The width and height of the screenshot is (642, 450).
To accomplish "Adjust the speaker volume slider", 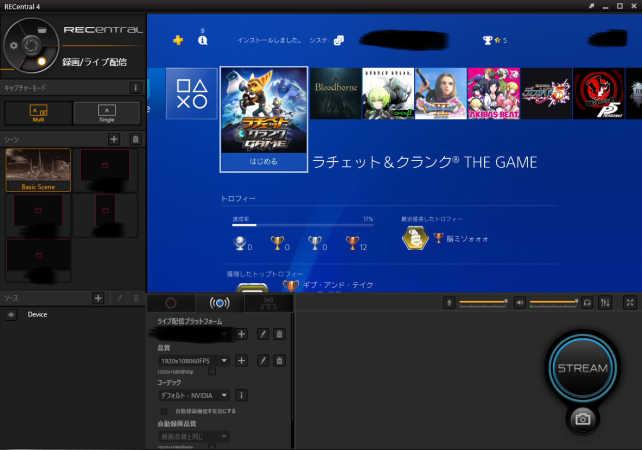I will click(x=554, y=302).
